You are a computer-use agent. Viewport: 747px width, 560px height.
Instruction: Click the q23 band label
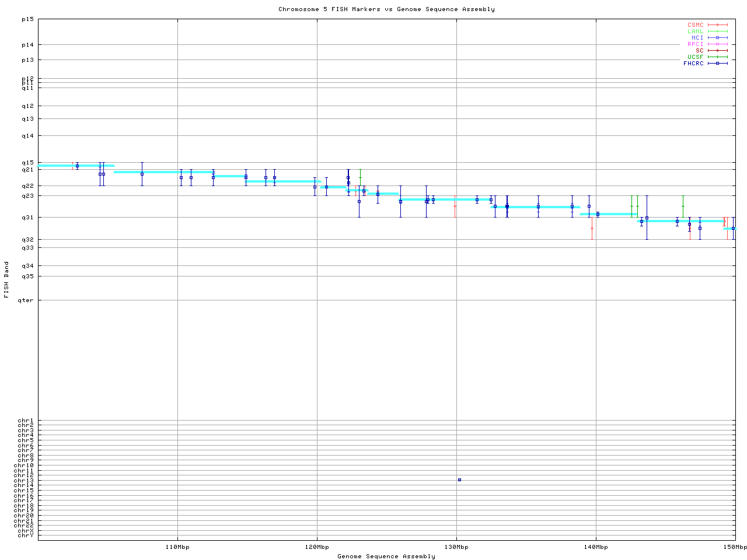(28, 196)
